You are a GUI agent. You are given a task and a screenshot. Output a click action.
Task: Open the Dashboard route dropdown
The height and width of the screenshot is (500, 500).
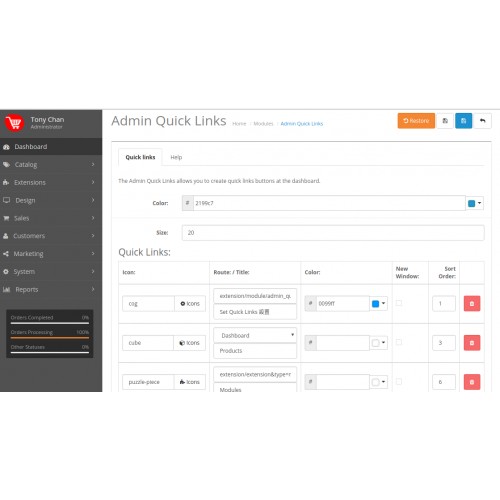coord(255,335)
